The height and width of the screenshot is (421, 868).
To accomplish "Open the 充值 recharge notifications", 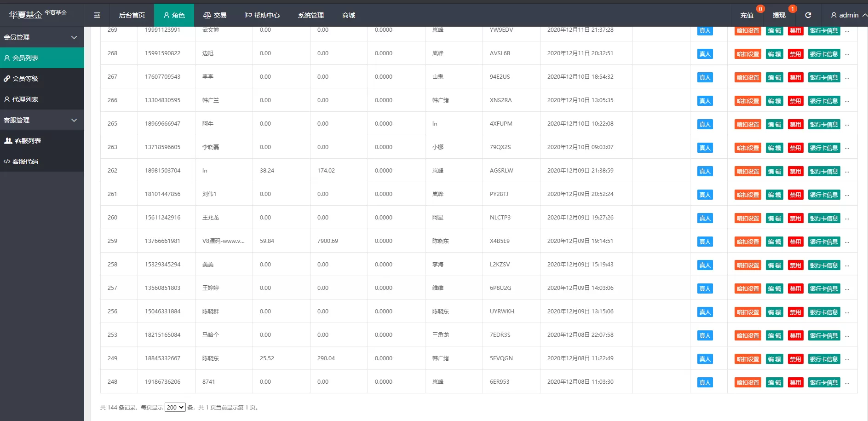I will click(747, 15).
